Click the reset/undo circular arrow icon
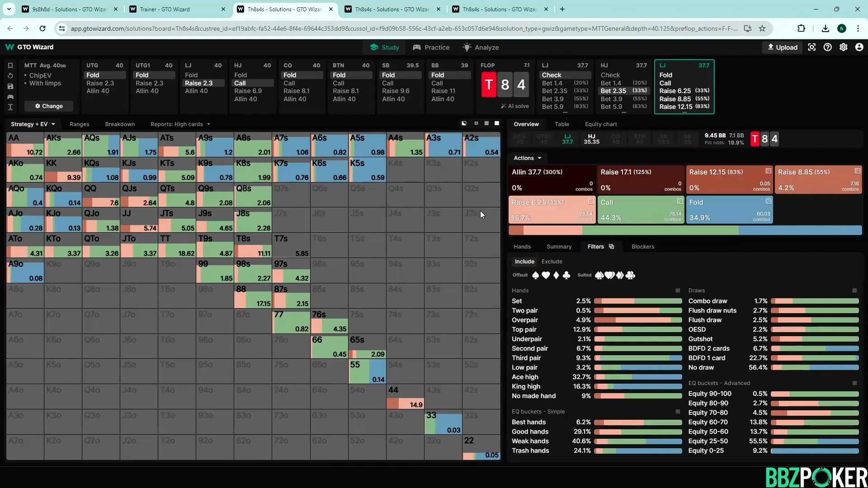The width and height of the screenshot is (868, 488). pos(10,76)
